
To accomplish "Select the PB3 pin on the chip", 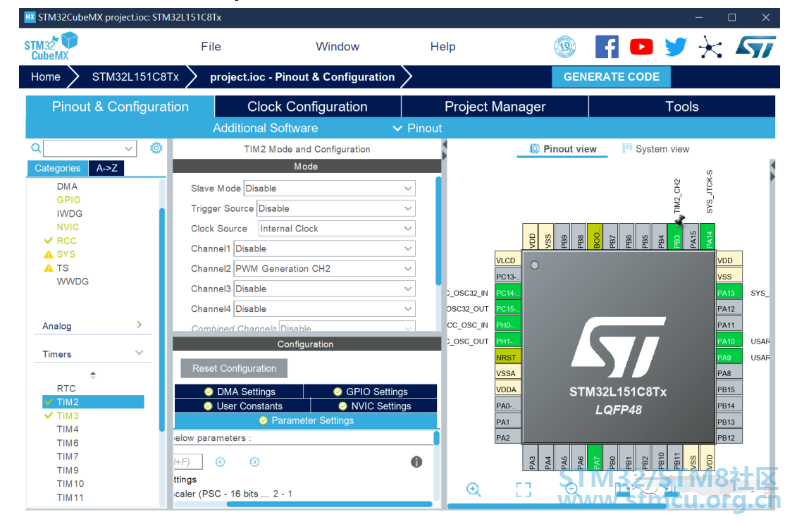I will tap(676, 236).
